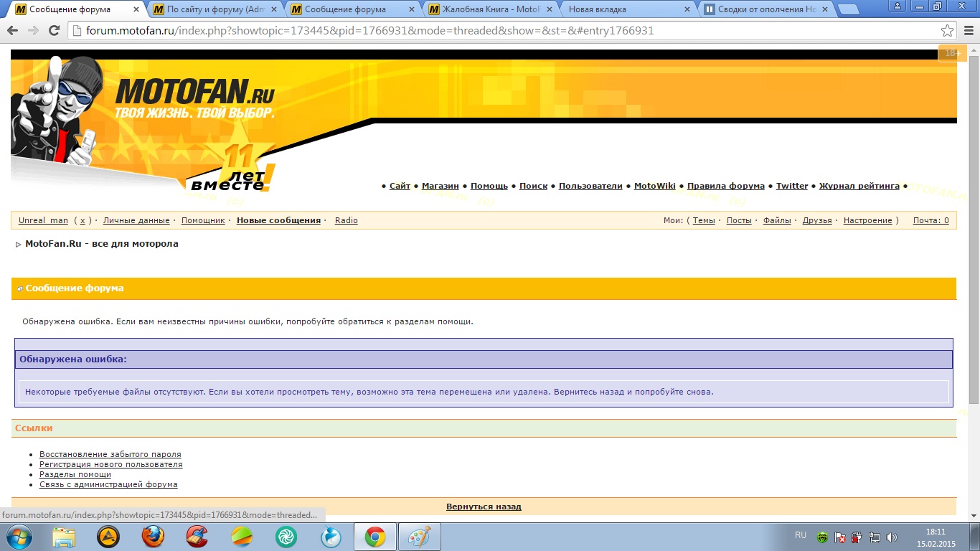Open my Посты link

point(739,220)
